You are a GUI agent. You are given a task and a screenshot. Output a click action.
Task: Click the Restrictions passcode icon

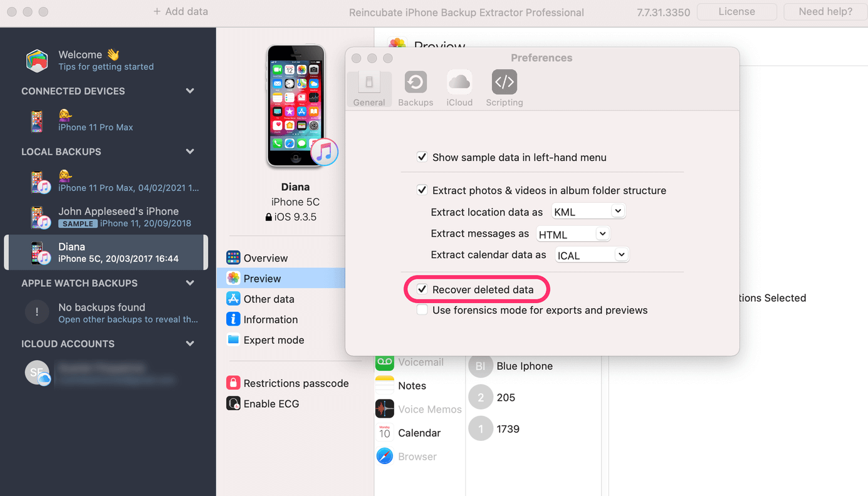(233, 383)
